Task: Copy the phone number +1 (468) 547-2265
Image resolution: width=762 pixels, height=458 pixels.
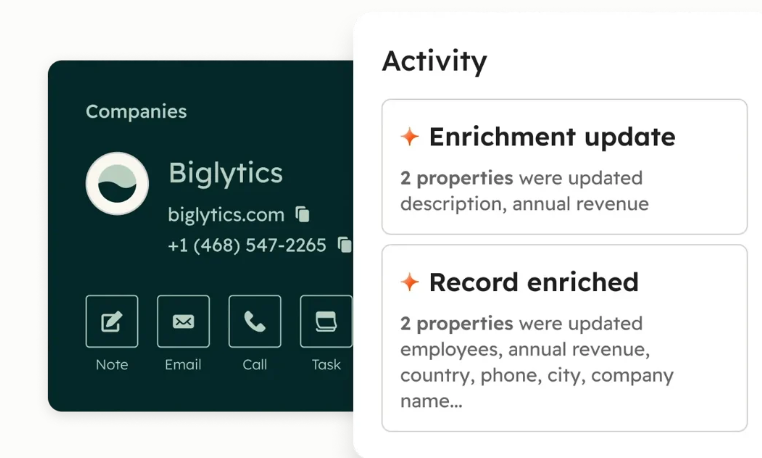Action: (x=345, y=245)
